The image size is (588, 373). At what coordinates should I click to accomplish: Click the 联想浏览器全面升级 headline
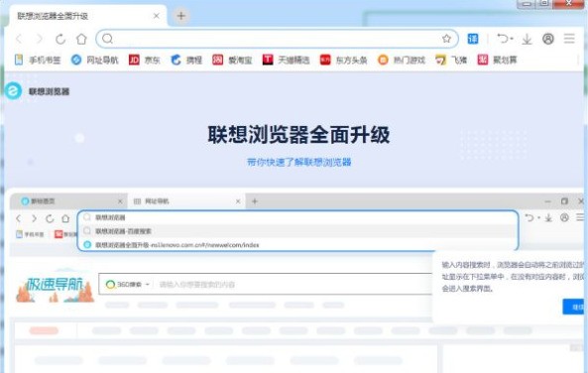pos(298,134)
